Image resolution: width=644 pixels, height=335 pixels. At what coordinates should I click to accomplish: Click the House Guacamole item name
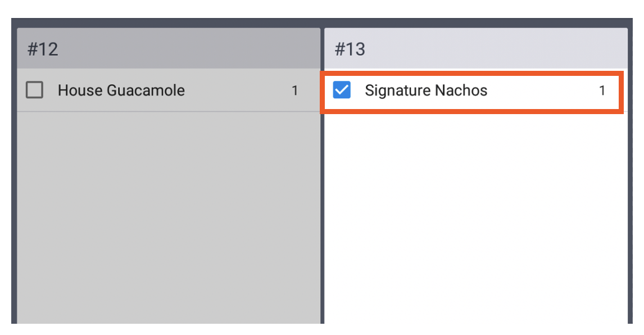[121, 90]
